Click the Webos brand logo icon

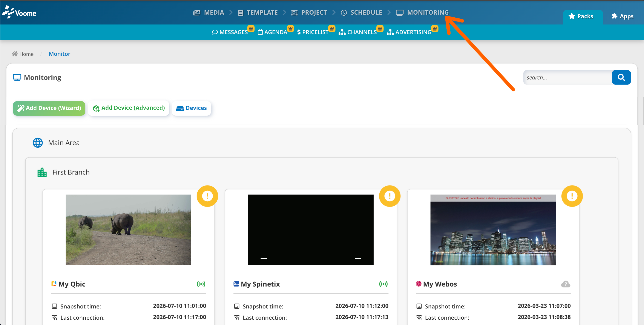pyautogui.click(x=419, y=284)
